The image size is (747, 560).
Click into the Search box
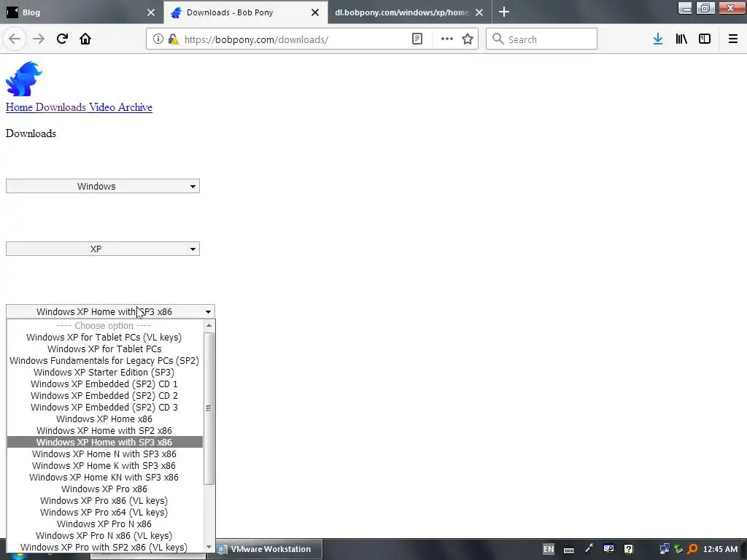(542, 39)
